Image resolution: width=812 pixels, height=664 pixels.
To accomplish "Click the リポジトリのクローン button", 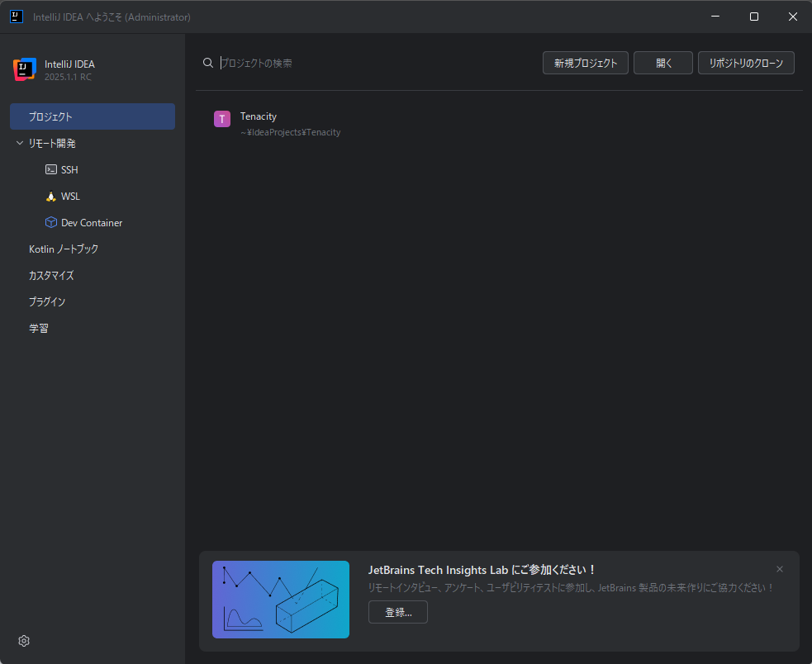I will (746, 63).
